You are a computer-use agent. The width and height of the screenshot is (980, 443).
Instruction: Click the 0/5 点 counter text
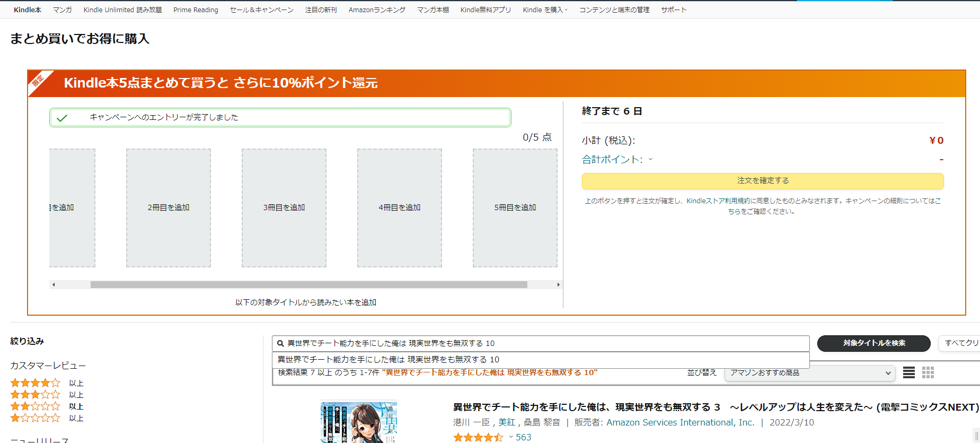(x=537, y=137)
